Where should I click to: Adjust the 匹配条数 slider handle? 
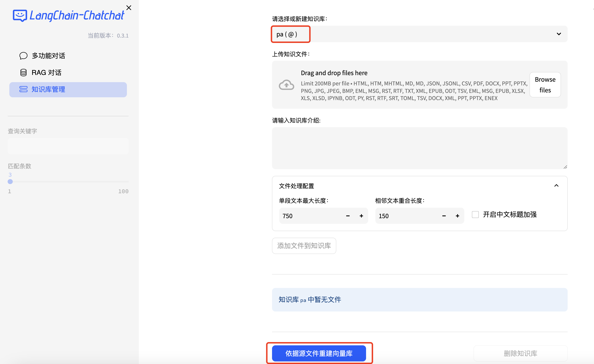(x=10, y=182)
